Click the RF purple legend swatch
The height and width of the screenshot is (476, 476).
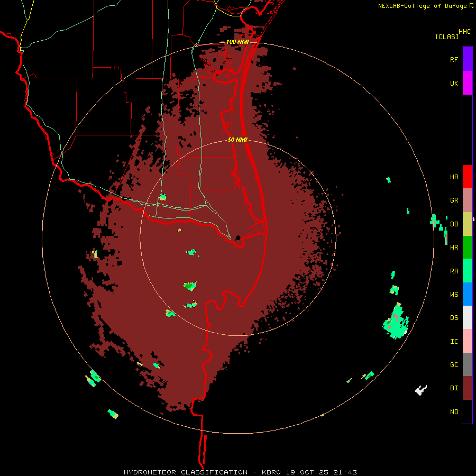coord(467,59)
